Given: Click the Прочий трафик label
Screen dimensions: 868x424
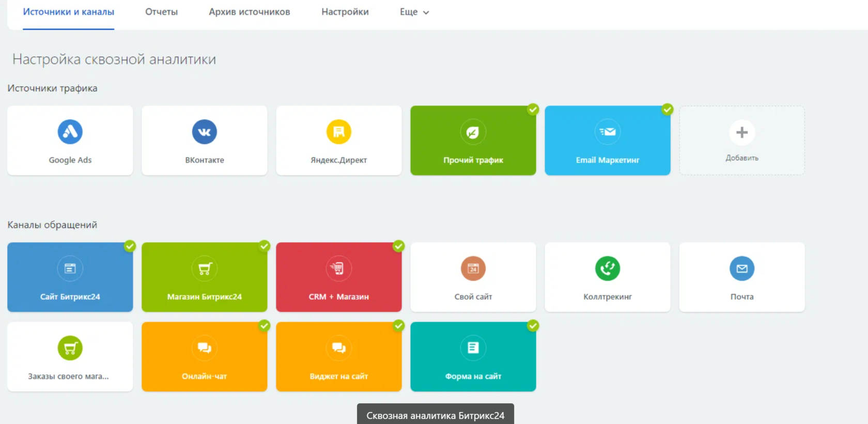Looking at the screenshot, I should click(473, 160).
